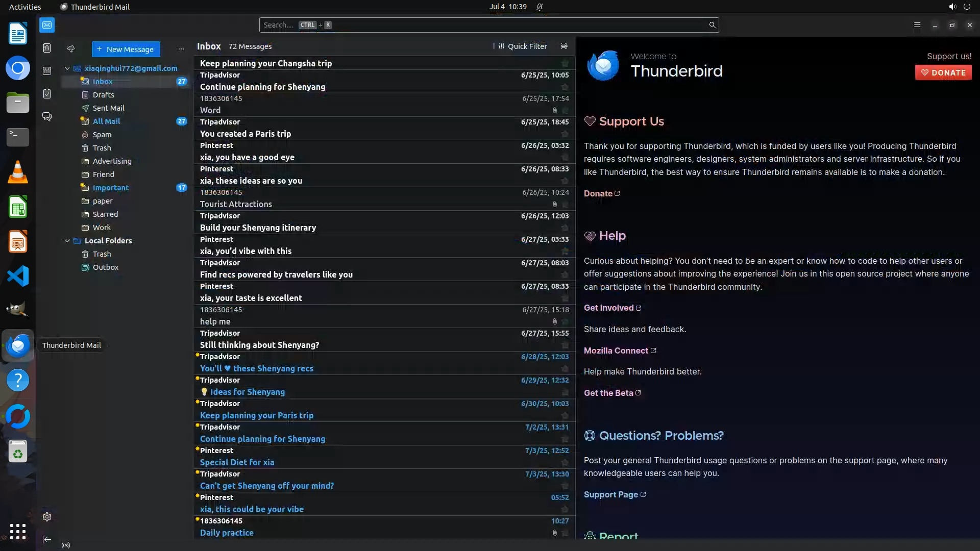980x551 pixels.
Task: Open the Tasks space
Action: [x=47, y=94]
